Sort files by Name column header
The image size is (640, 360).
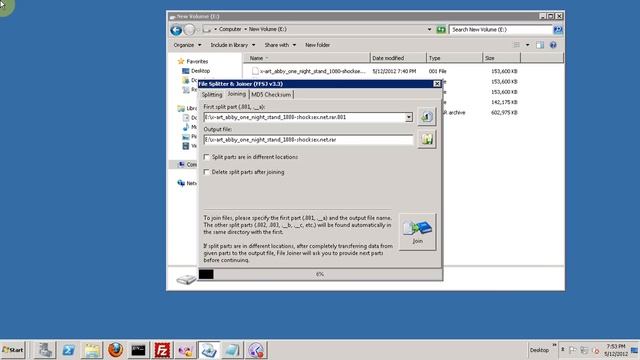tap(307, 58)
